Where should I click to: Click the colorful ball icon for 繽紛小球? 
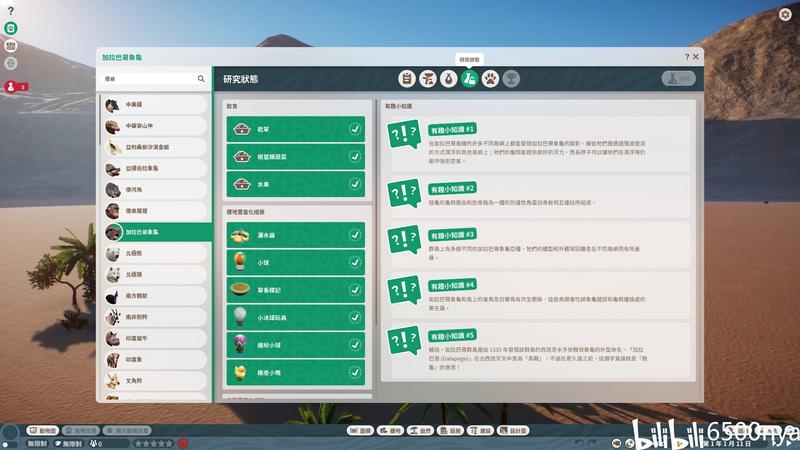tap(240, 344)
